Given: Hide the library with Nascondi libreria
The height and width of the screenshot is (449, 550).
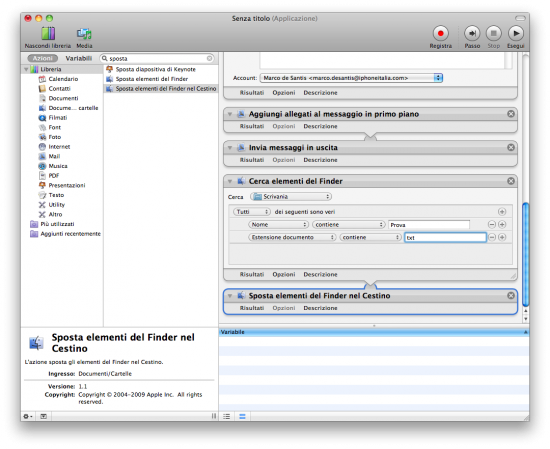Looking at the screenshot, I should 48,37.
